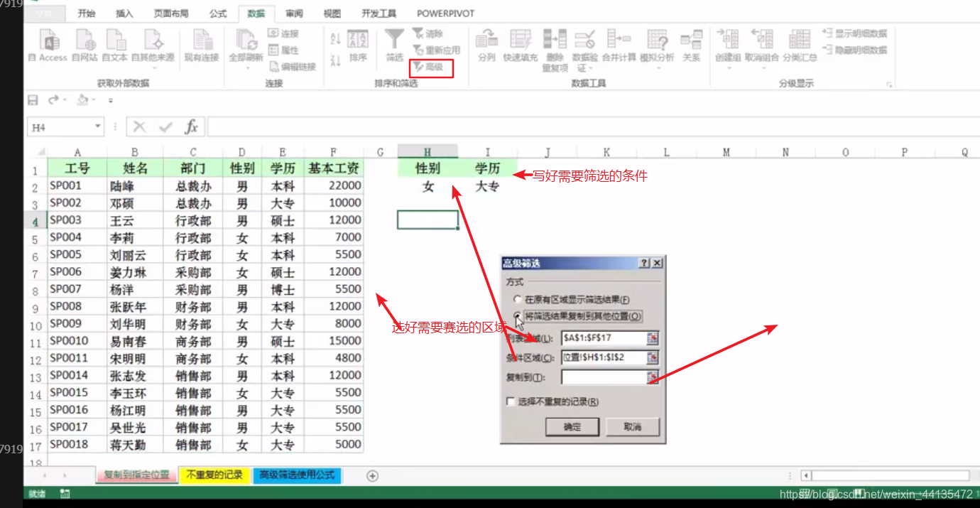Click 确定 (OK) in Advanced Filter dialog
The width and height of the screenshot is (980, 508).
pyautogui.click(x=572, y=427)
